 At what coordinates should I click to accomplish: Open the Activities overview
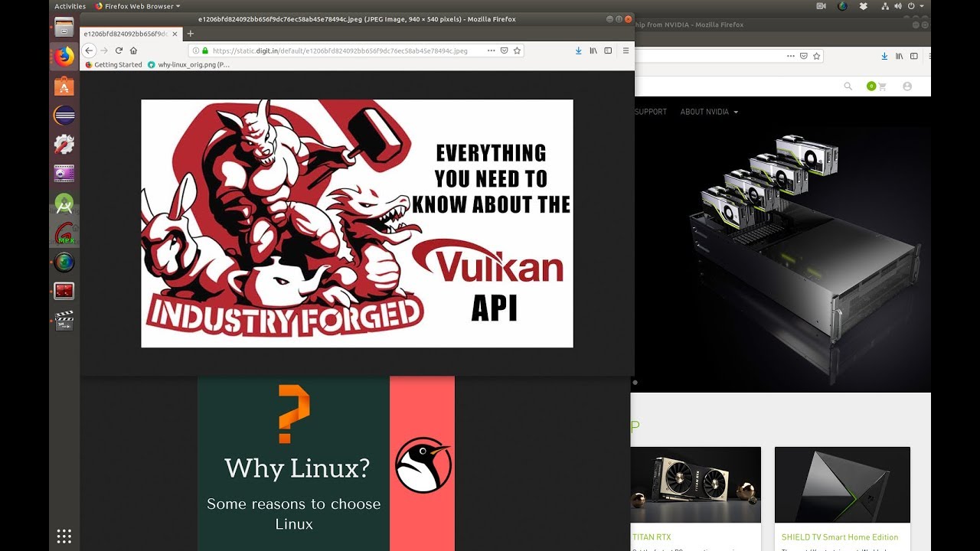70,6
